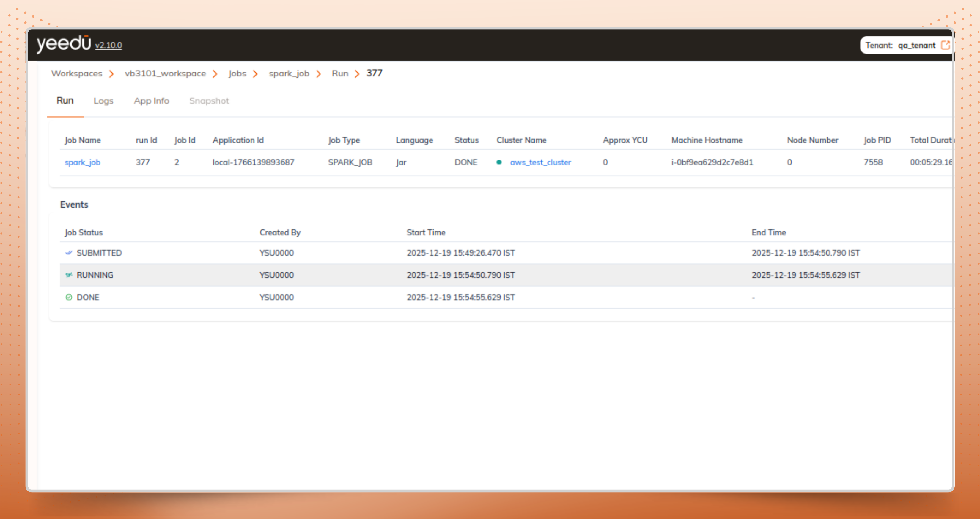Open the v2.10.0 version link
980x519 pixels.
(108, 45)
